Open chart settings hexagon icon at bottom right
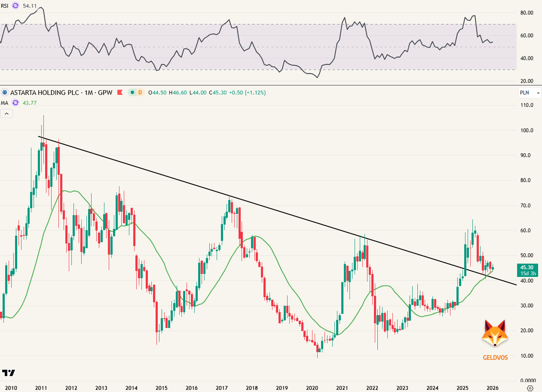 [x=530, y=388]
